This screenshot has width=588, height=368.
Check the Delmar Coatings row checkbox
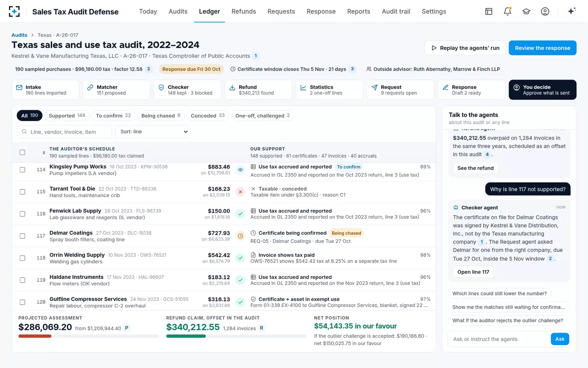[x=22, y=236]
